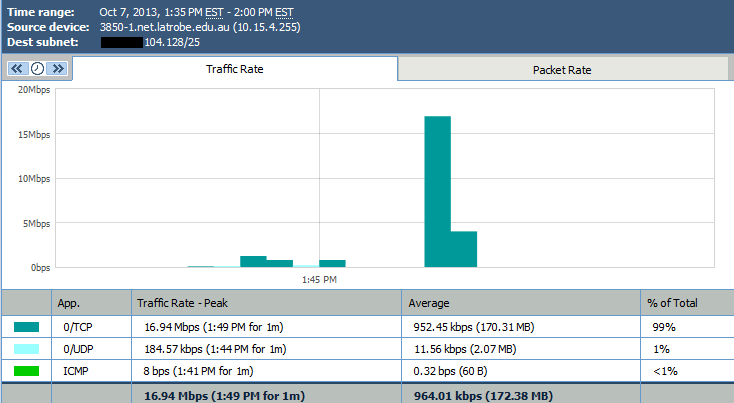Image resolution: width=734 pixels, height=403 pixels.
Task: Click the clock time selector icon
Action: point(37,69)
